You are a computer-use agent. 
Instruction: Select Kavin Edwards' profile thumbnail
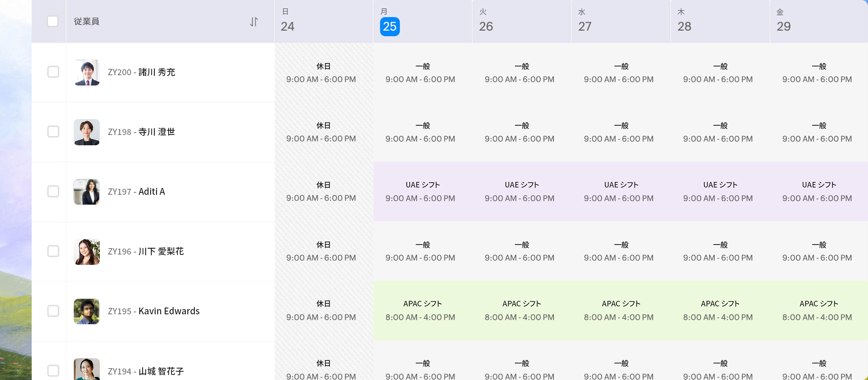[87, 312]
